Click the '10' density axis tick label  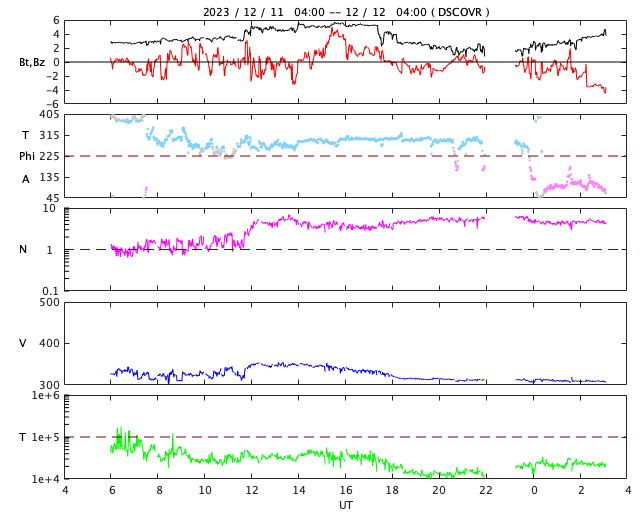click(49, 208)
